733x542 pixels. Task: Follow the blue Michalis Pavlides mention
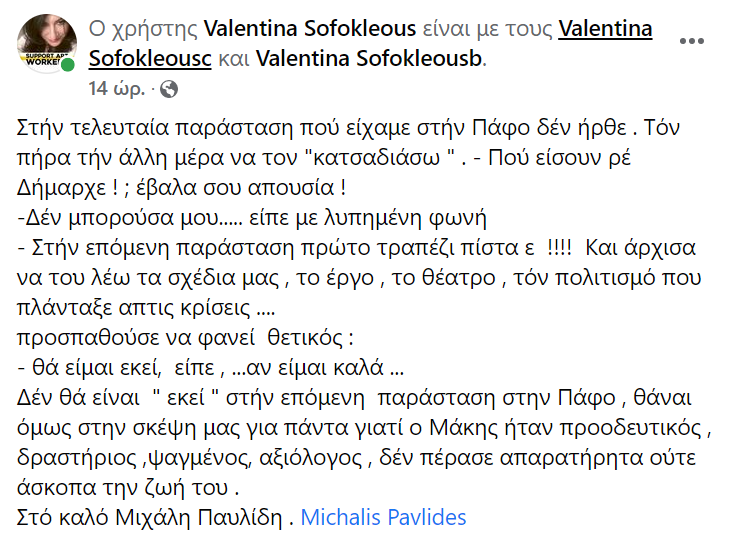(x=383, y=517)
